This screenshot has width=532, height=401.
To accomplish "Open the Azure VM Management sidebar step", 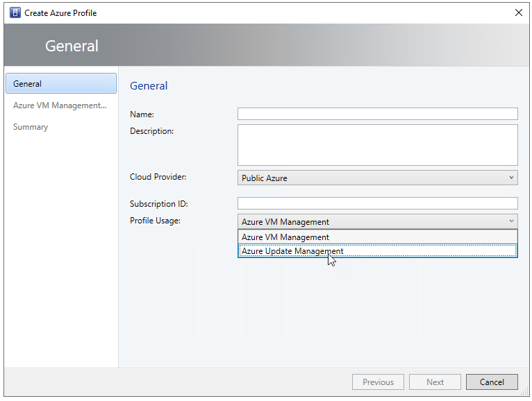I will pos(60,105).
